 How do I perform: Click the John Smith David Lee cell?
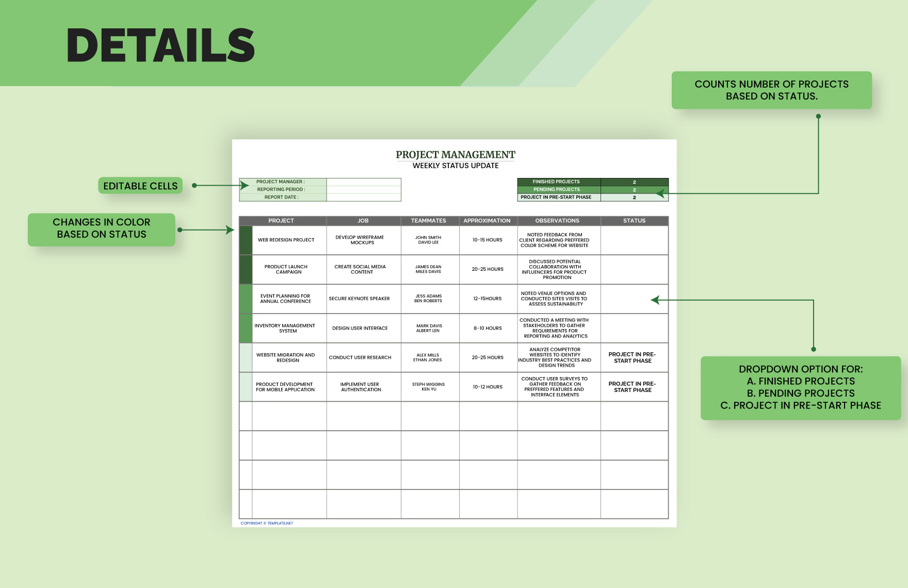(x=430, y=240)
